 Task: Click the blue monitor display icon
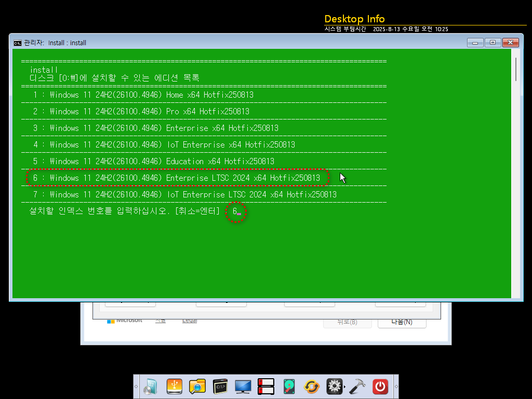[x=243, y=387]
